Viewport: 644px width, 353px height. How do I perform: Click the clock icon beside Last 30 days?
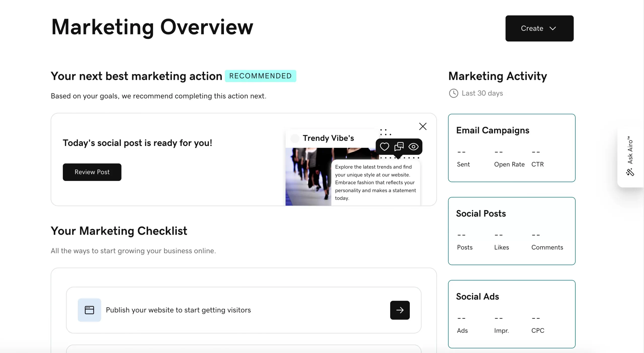pos(453,93)
